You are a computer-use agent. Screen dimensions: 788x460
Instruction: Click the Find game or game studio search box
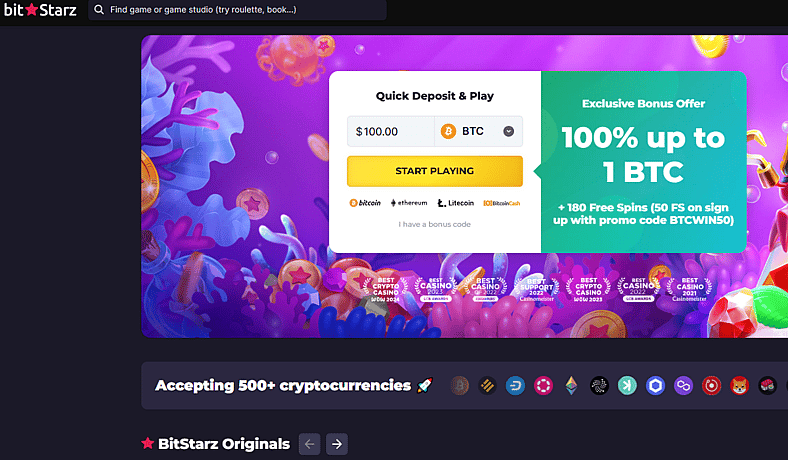[237, 10]
